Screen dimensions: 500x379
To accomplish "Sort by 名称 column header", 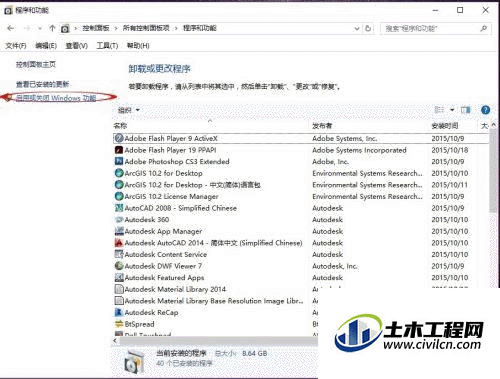I will 120,126.
